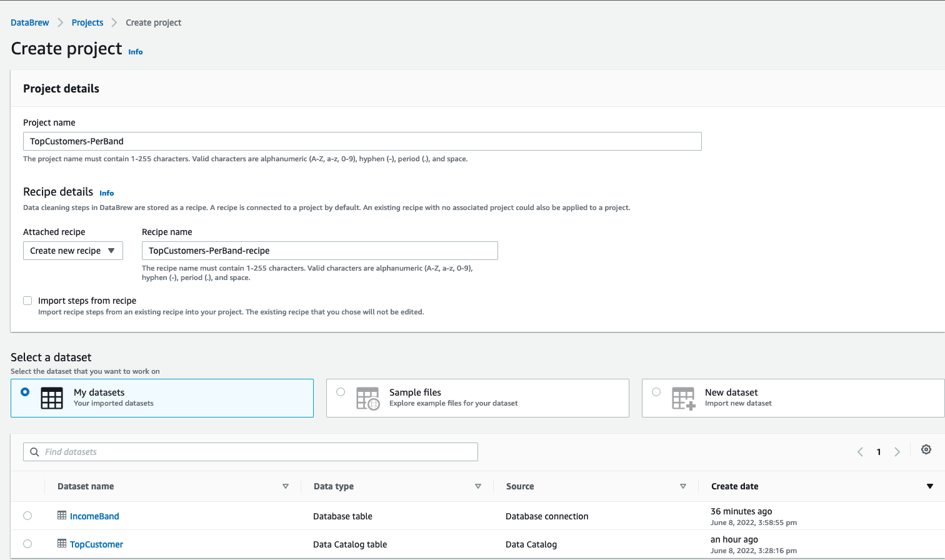Click page number 1 in pagination

[x=879, y=452]
